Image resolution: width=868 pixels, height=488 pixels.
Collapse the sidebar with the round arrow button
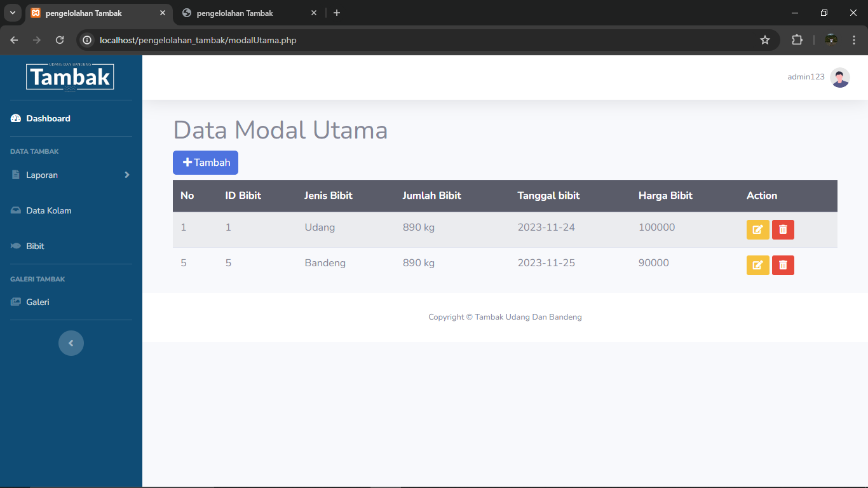71,343
